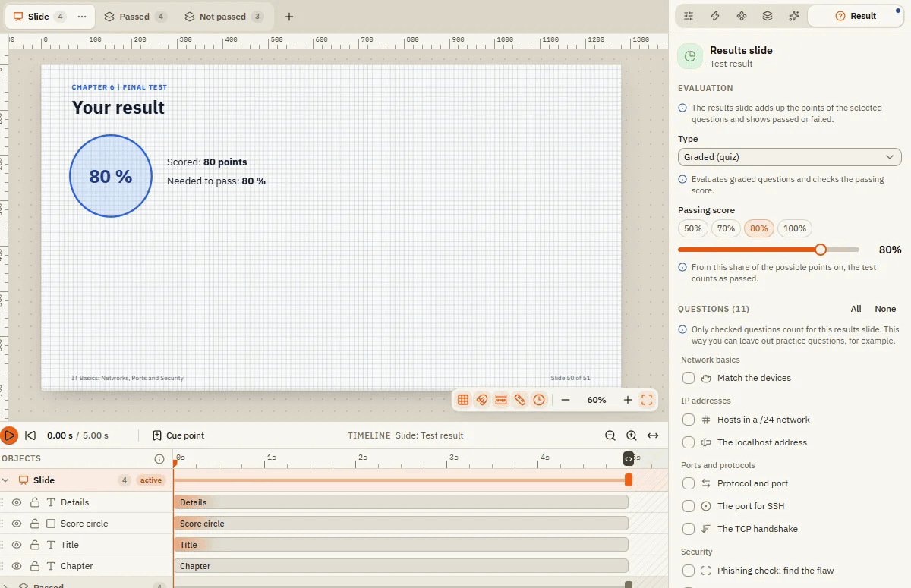Click the timeline end marker arrows

[629, 459]
